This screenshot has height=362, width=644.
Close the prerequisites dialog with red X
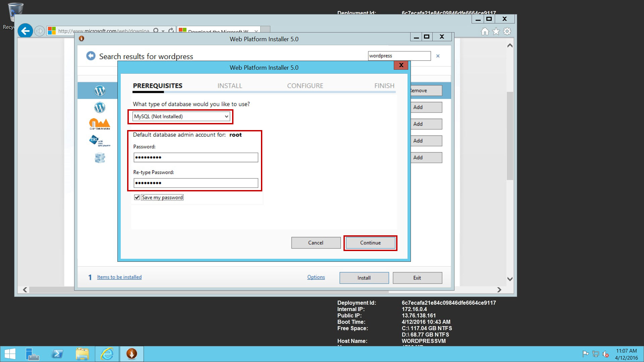point(401,65)
